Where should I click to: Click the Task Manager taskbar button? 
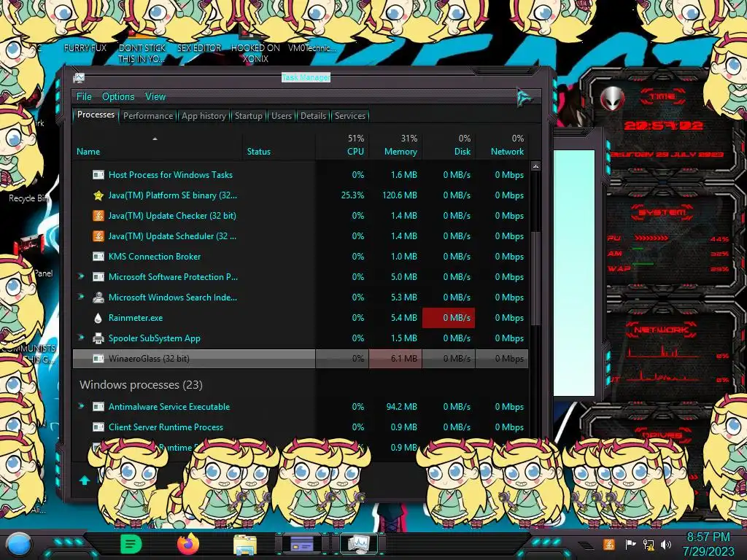358,544
